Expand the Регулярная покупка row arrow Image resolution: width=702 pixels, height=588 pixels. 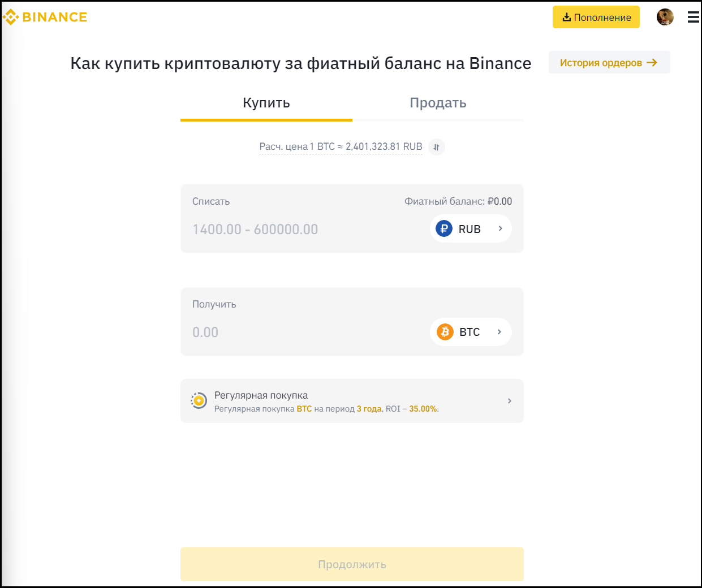point(510,401)
